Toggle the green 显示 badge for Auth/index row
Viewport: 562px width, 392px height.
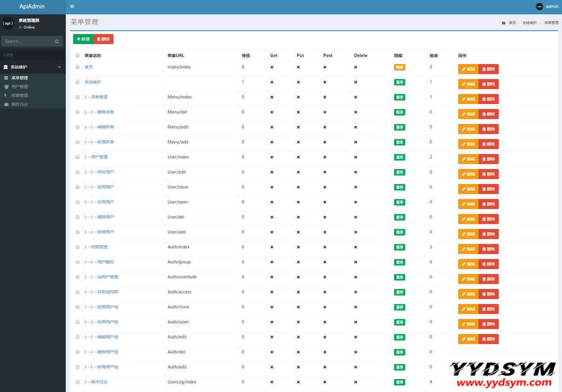point(399,247)
